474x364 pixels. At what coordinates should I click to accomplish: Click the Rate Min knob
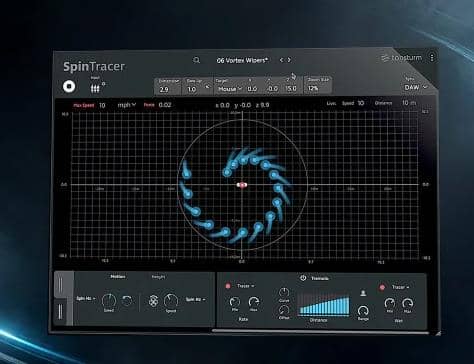click(x=235, y=302)
